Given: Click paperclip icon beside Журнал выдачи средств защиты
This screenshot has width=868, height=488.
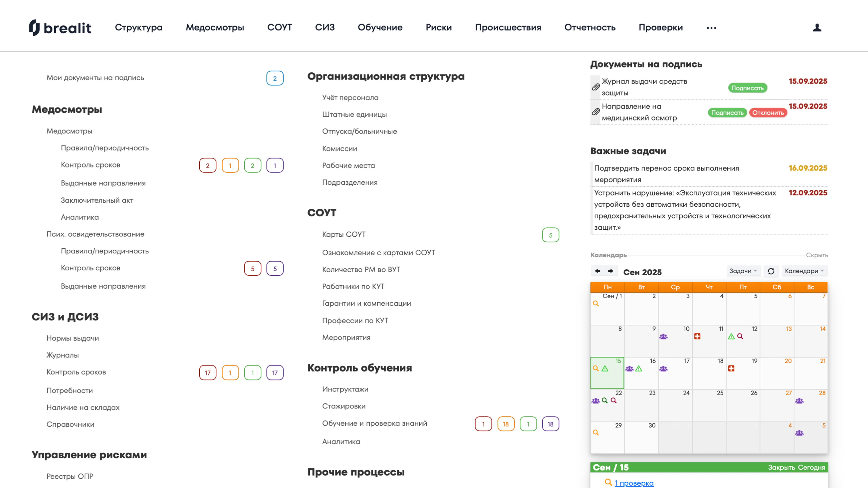Looking at the screenshot, I should pos(595,87).
